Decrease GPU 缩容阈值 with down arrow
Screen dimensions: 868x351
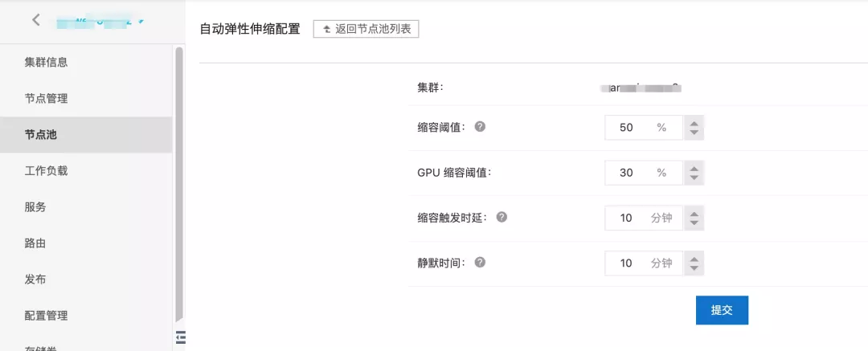click(x=694, y=178)
